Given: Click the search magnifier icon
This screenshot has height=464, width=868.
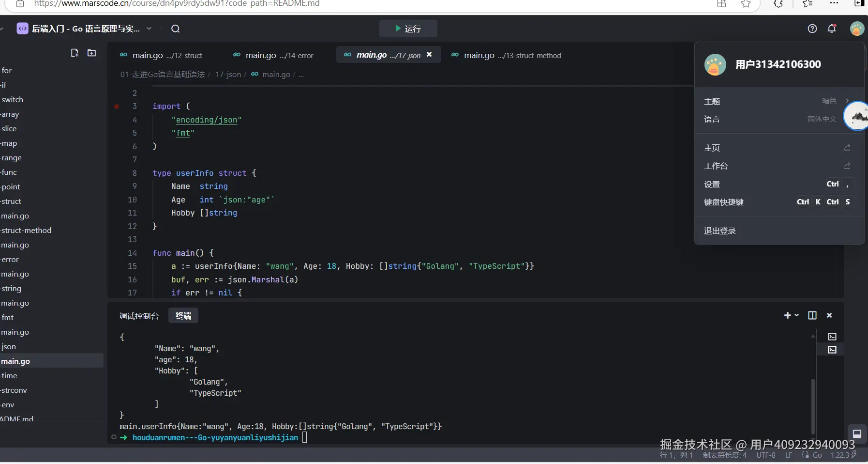Looking at the screenshot, I should (x=175, y=29).
